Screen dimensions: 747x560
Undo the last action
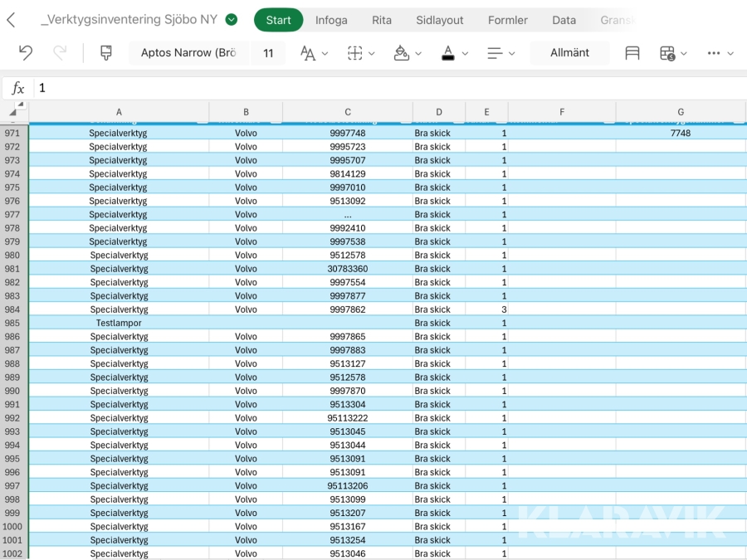coord(26,53)
